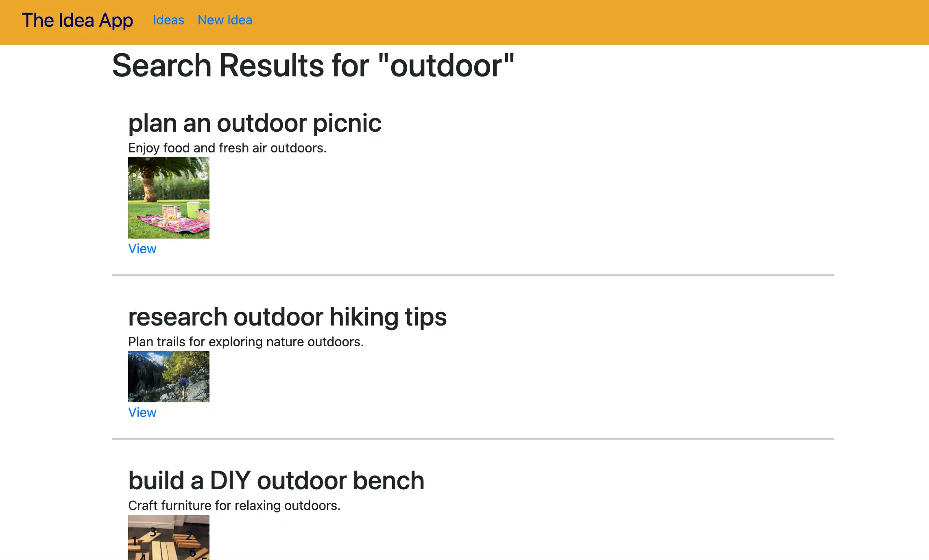This screenshot has height=560, width=929.
Task: Select the "plan an outdoor picnic" heading
Action: tap(255, 122)
